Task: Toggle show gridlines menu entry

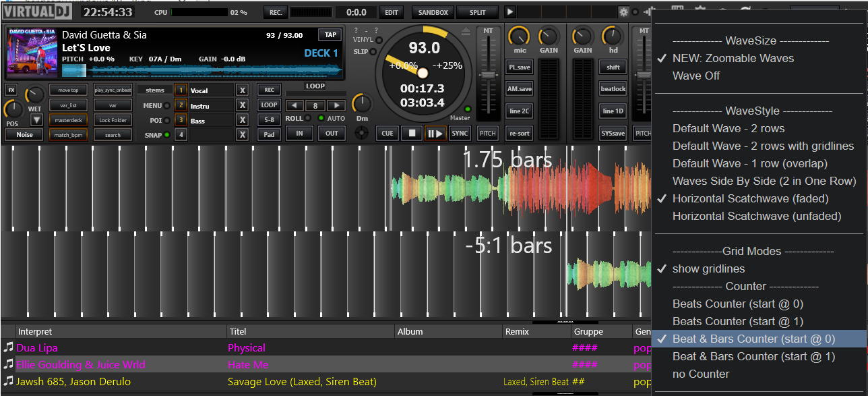Action: click(x=708, y=268)
